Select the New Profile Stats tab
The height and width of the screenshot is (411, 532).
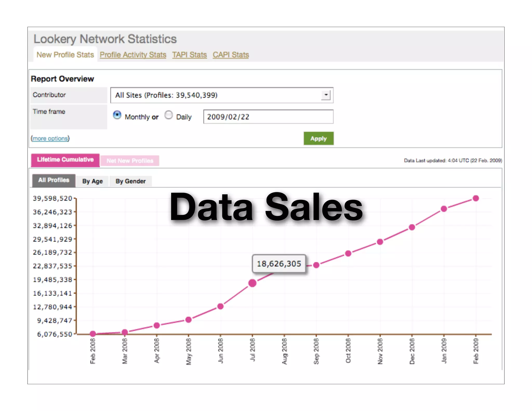[65, 55]
